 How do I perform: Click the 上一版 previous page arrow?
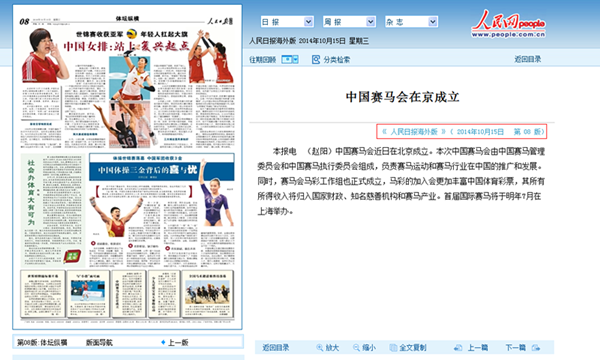tap(163, 342)
